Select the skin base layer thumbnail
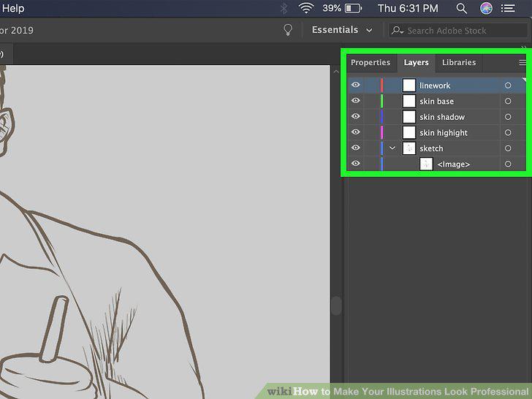 [408, 101]
